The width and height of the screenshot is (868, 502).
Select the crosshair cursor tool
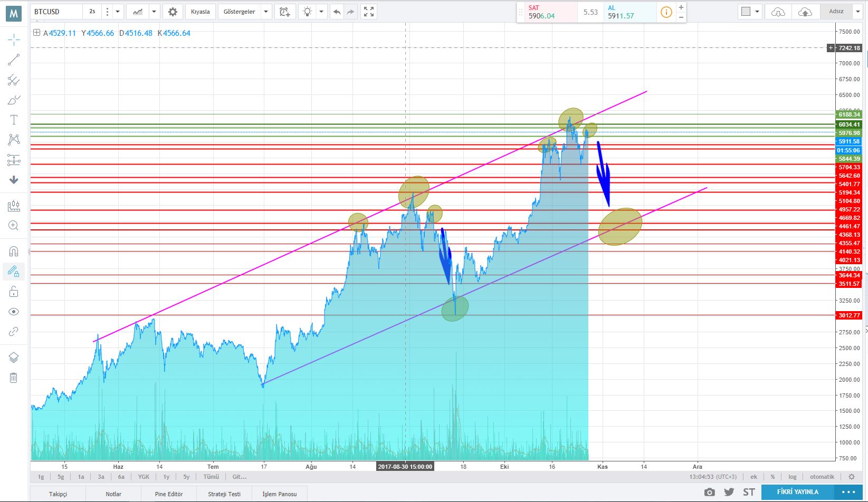[x=14, y=40]
